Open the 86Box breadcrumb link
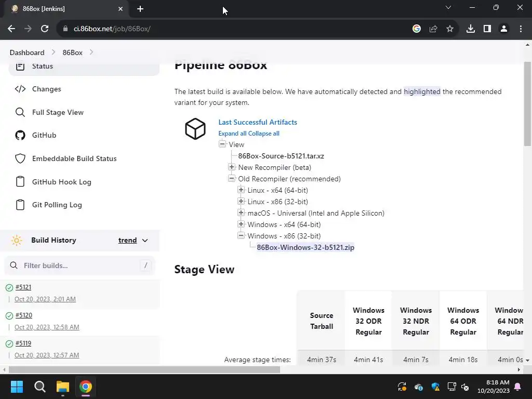Viewport: 532px width, 399px height. pyautogui.click(x=73, y=52)
